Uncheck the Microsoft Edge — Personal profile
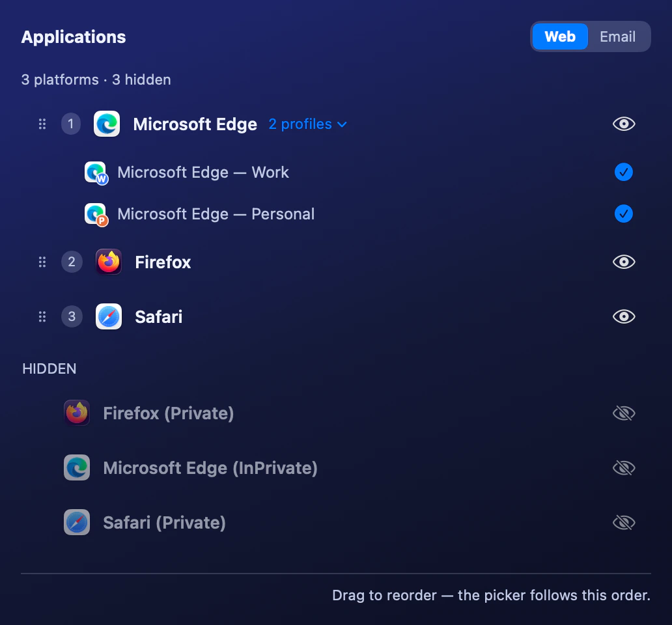This screenshot has width=672, height=625. [x=624, y=214]
